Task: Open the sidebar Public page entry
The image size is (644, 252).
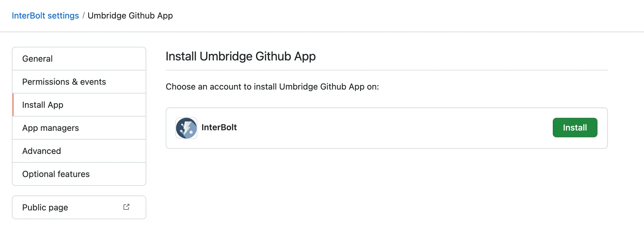Action: pyautogui.click(x=45, y=207)
